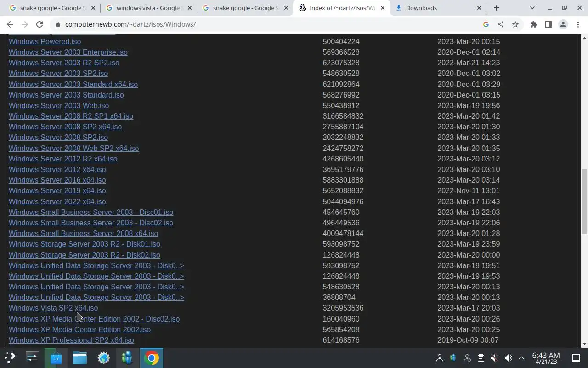Switch to the first 'snake google' tab

[x=51, y=8]
